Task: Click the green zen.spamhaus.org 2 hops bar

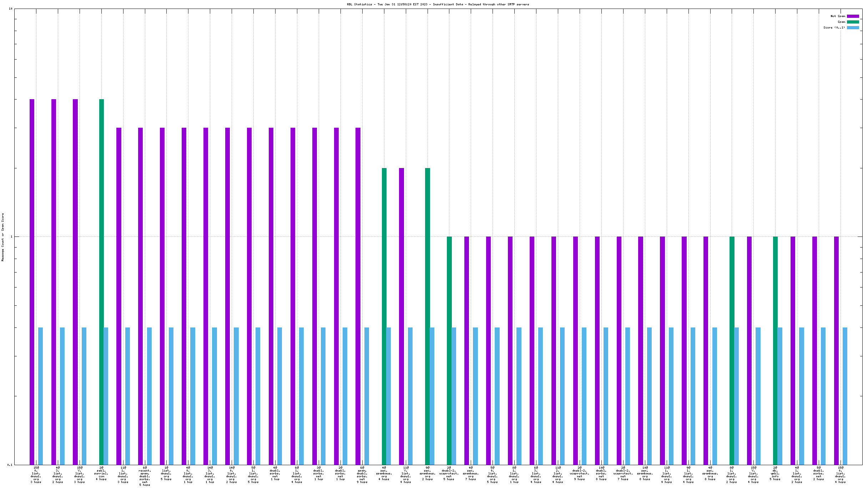Action: coord(427,316)
